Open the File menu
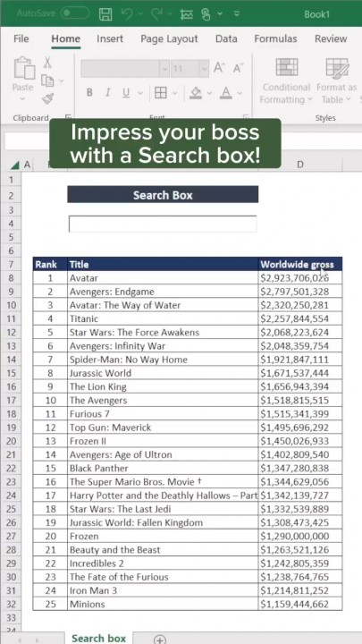362x644 pixels. tap(21, 39)
